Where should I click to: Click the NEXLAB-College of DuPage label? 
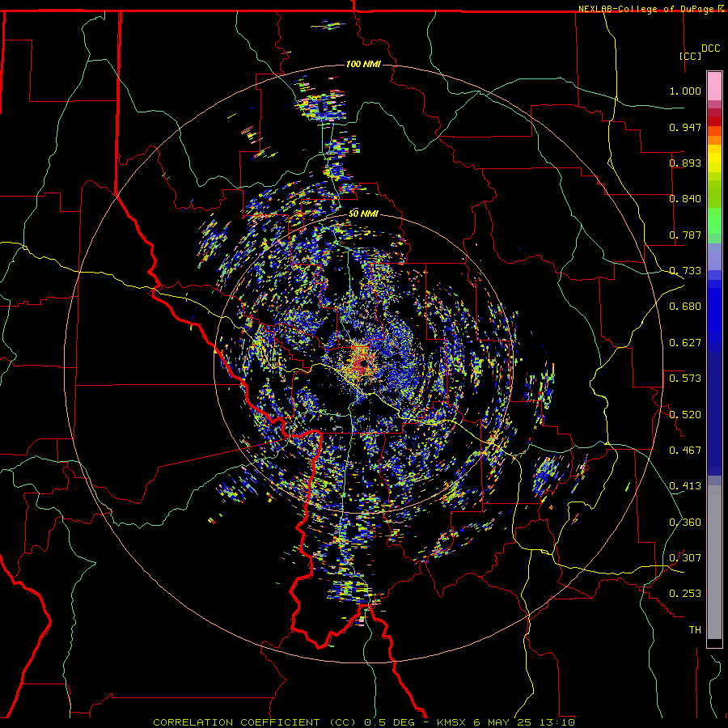click(x=645, y=9)
